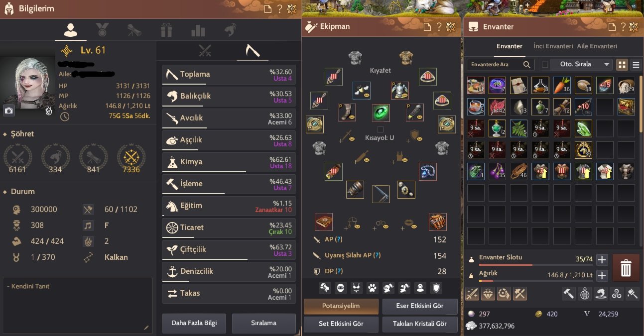Click the camera icon under character portrait

(x=8, y=111)
